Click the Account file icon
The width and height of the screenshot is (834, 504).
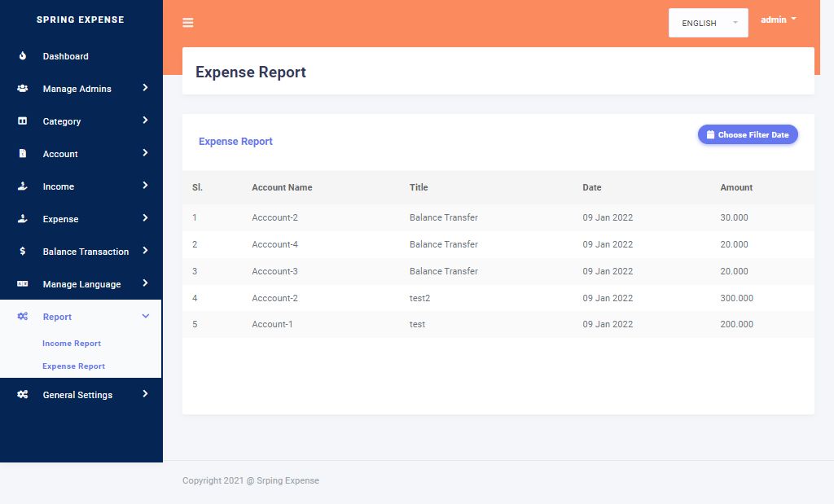click(23, 154)
